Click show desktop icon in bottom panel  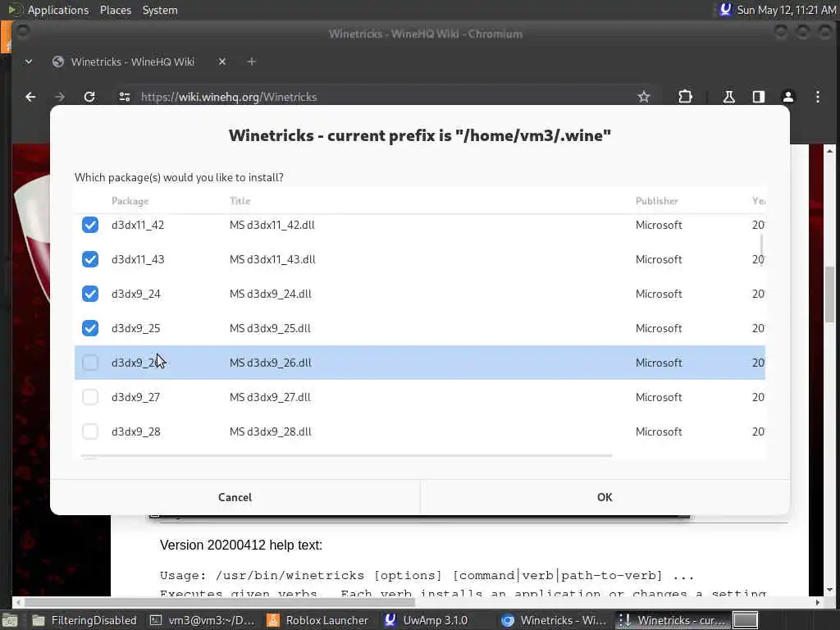(10, 620)
